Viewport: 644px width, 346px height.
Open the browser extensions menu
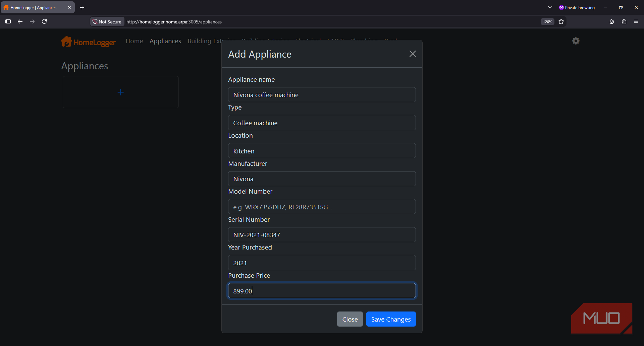click(624, 21)
